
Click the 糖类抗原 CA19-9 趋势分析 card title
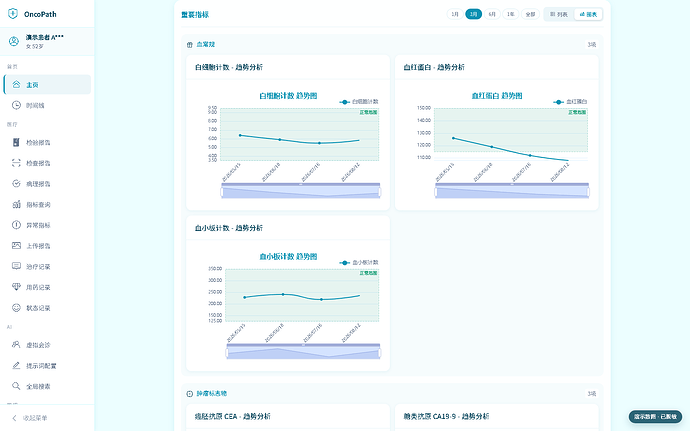click(446, 416)
